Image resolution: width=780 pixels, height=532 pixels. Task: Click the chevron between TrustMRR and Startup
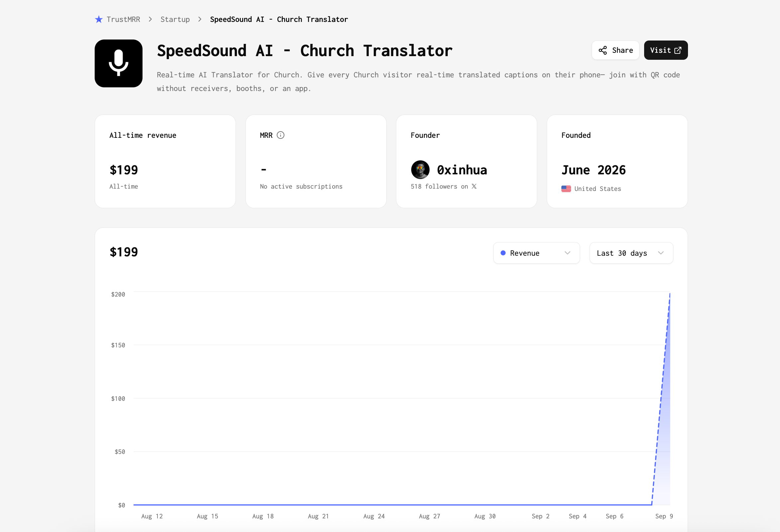click(150, 20)
